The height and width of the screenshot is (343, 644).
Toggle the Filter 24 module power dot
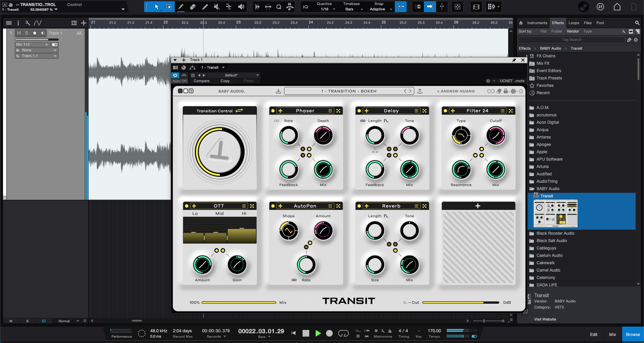pyautogui.click(x=445, y=111)
